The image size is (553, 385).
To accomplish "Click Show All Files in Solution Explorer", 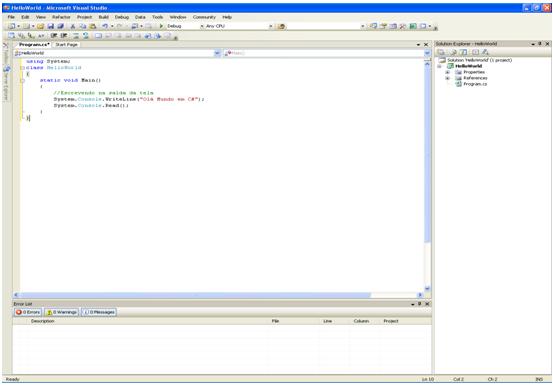I will point(454,52).
